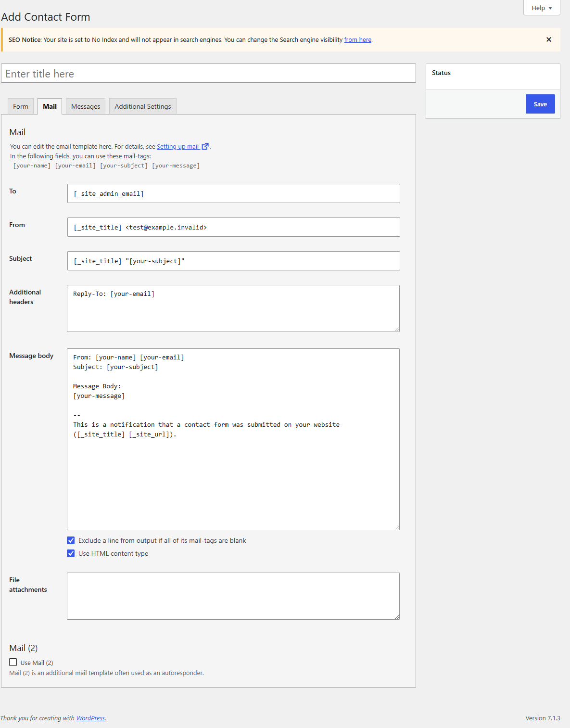Select the [your-name] mail-tag
This screenshot has height=728, width=570.
coord(32,166)
